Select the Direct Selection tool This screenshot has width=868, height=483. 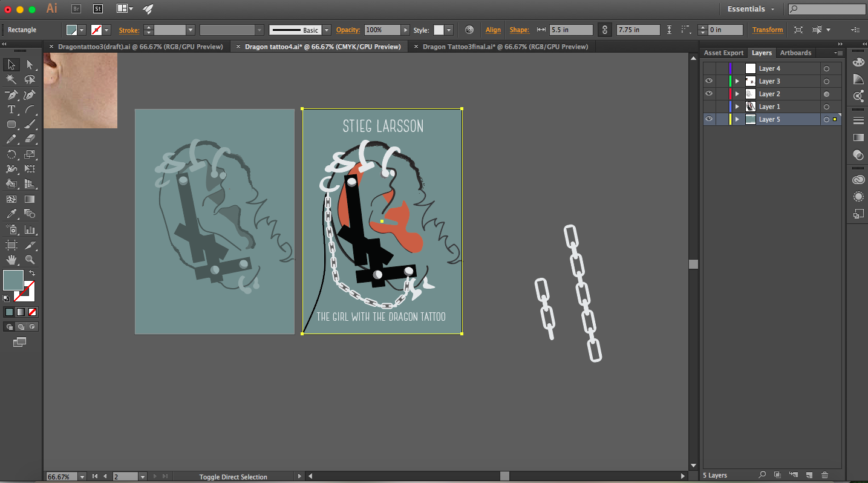[30, 64]
